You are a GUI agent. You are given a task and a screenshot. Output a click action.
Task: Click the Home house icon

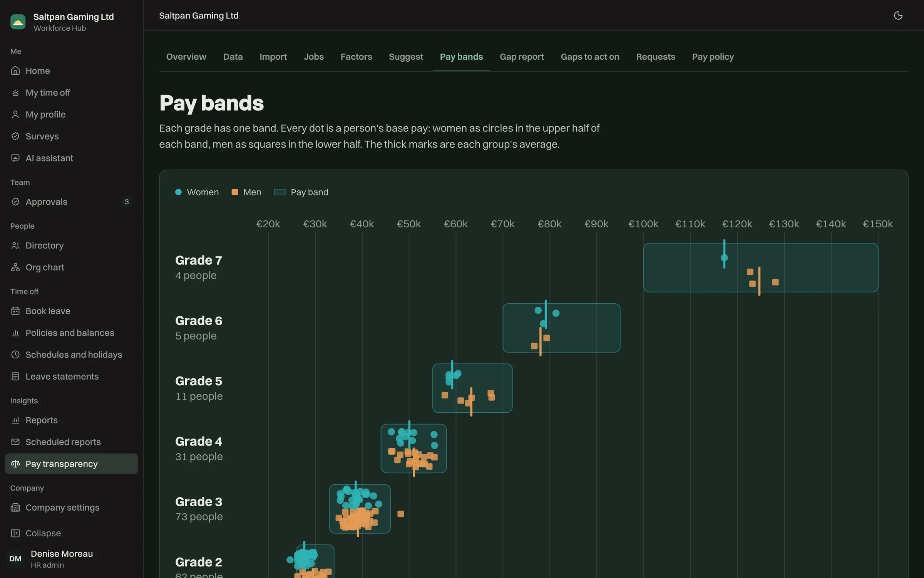point(15,71)
